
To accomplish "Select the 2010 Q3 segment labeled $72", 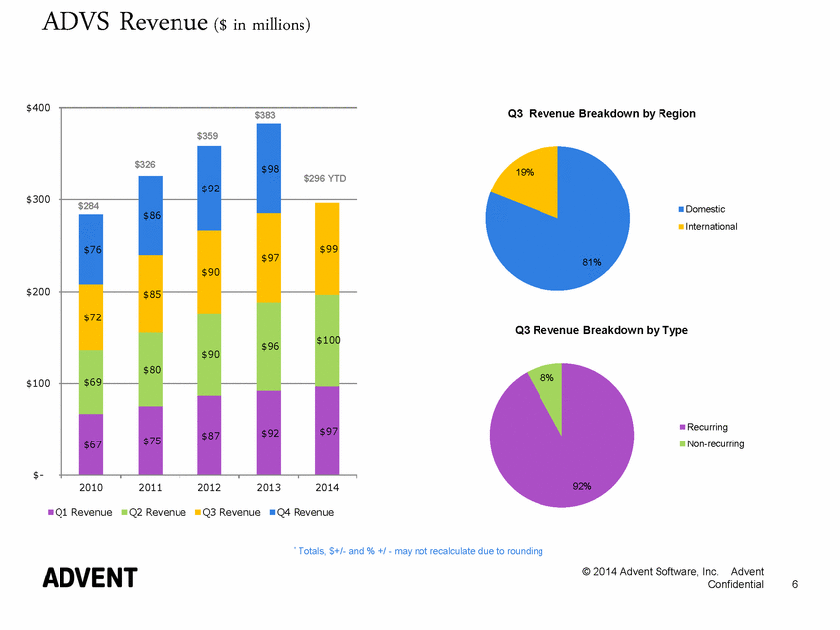I will tap(91, 317).
